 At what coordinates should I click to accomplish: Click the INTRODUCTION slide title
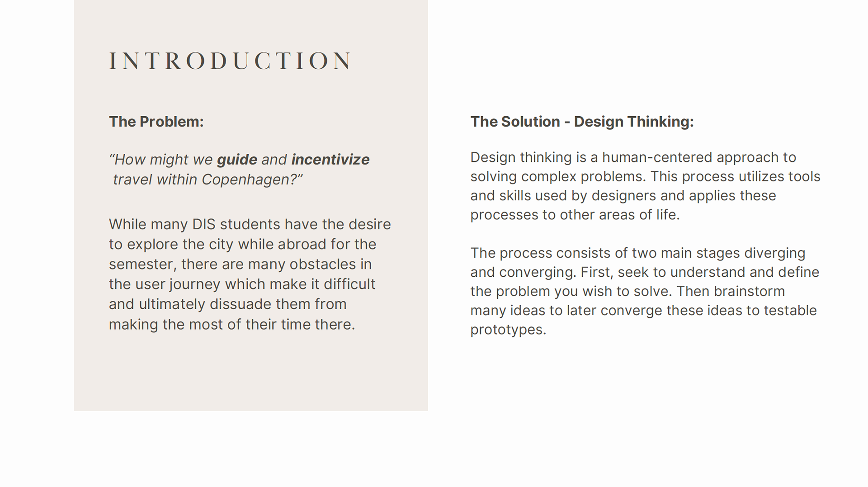pos(230,61)
